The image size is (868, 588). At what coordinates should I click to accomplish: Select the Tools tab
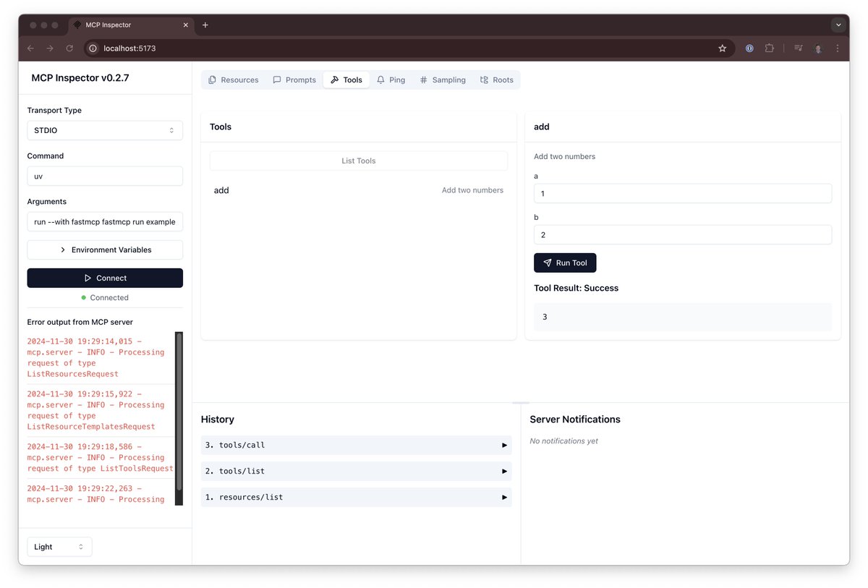coord(346,80)
